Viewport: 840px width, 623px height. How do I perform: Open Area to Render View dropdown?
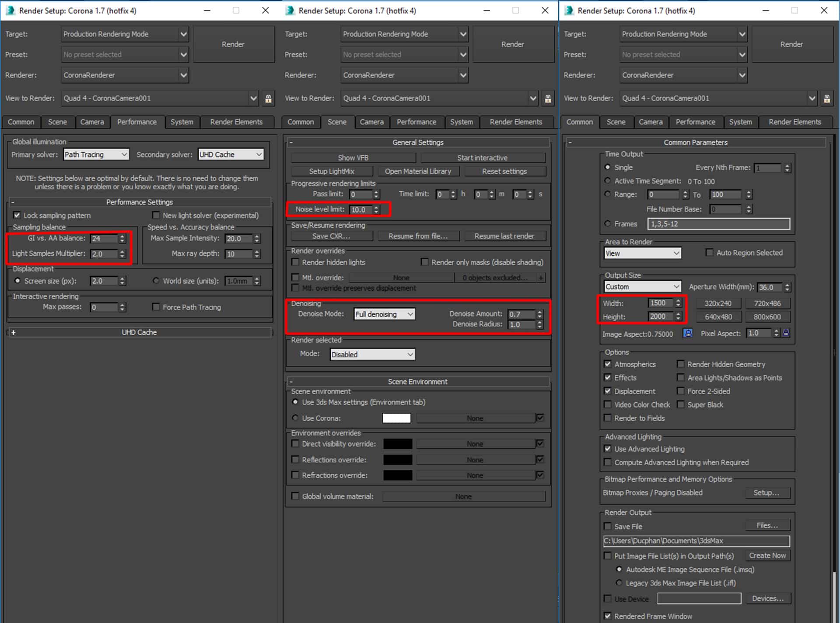[642, 253]
